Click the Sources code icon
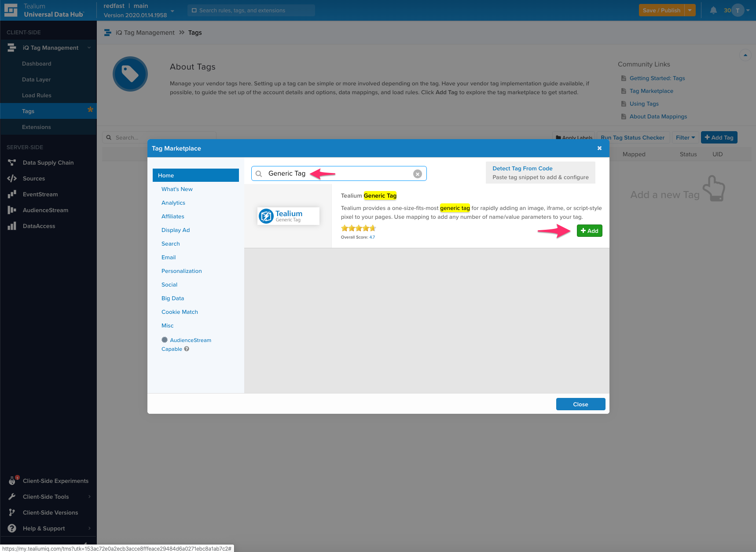The width and height of the screenshot is (756, 552). 12,178
